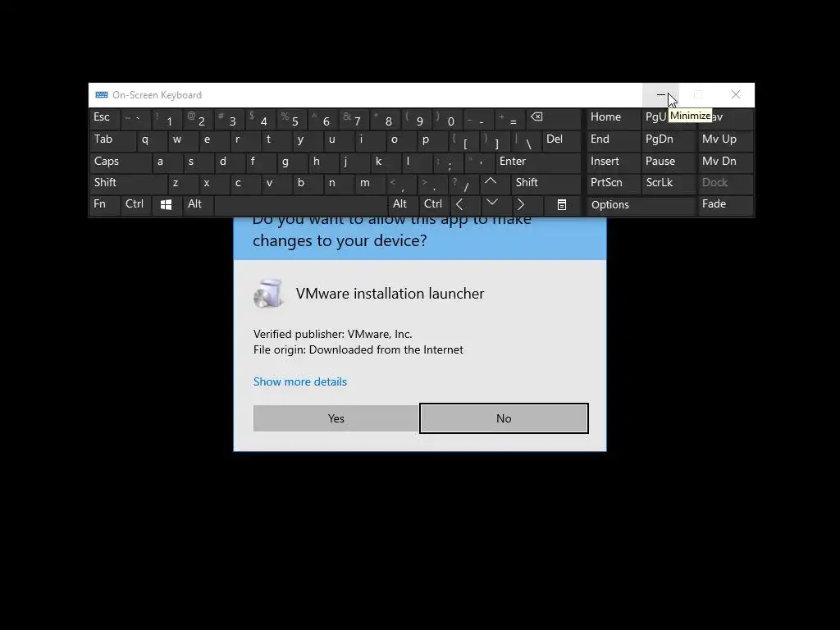Tap the End key

tap(614, 140)
